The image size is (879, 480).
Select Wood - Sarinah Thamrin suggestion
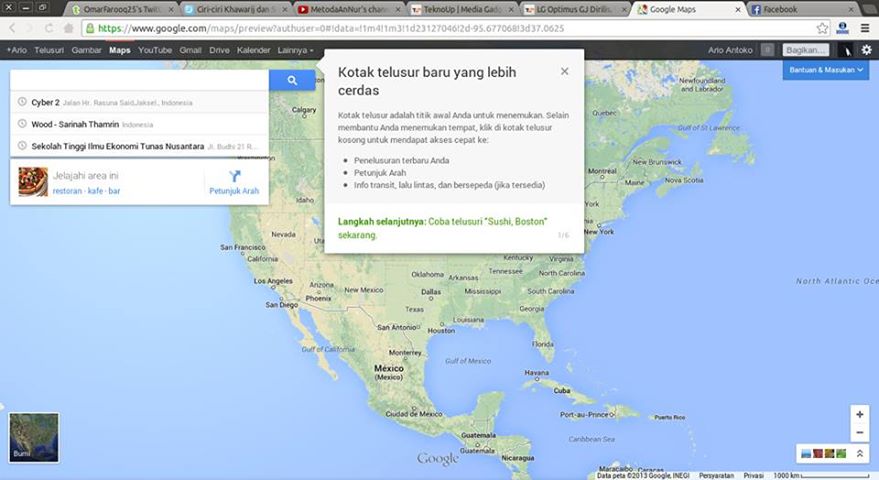[x=140, y=124]
